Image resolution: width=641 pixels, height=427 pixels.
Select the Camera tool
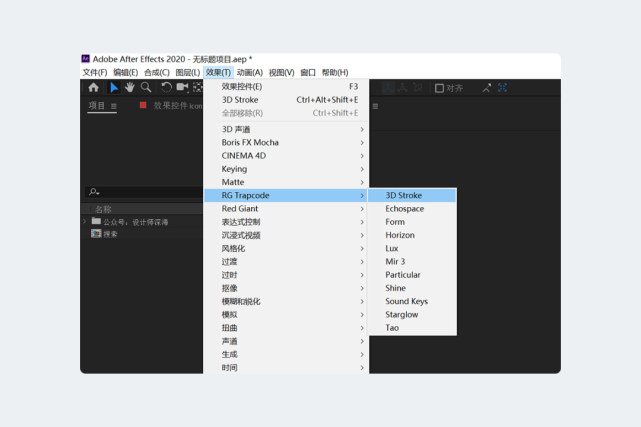182,87
